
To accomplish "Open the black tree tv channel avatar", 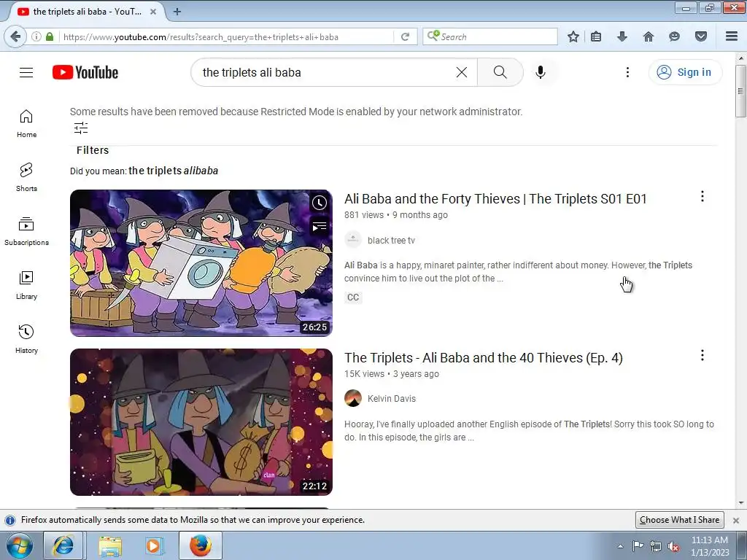I will click(353, 240).
